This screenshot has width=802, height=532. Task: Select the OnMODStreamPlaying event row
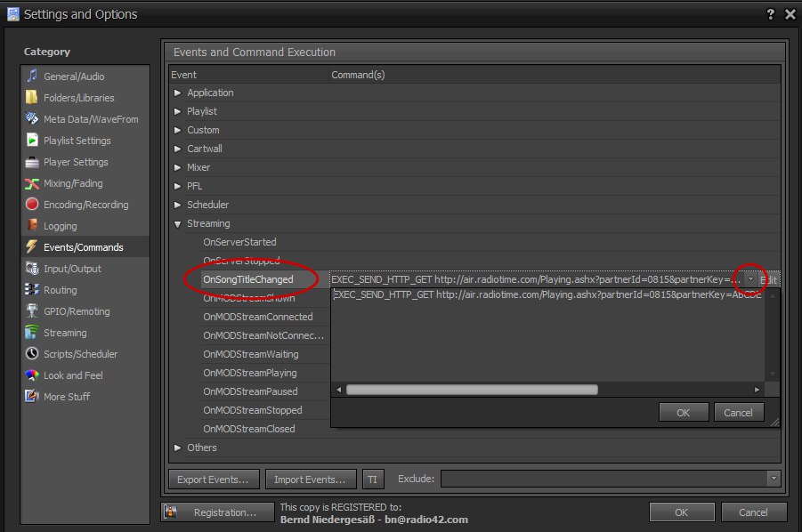click(250, 373)
